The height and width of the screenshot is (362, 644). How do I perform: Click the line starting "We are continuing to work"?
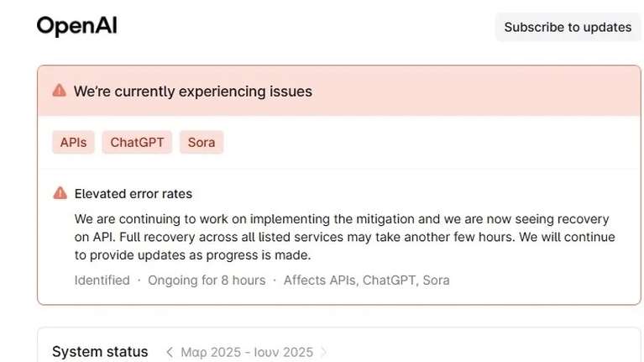[x=342, y=218]
